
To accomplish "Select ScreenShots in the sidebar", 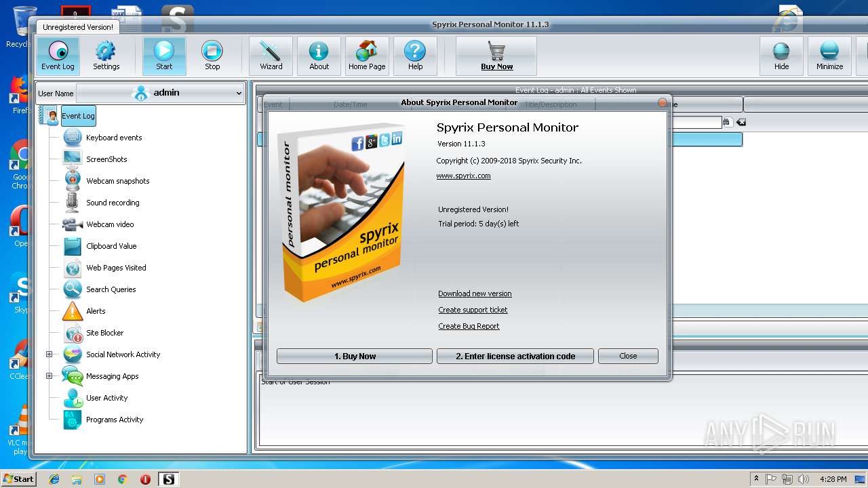I will (106, 159).
